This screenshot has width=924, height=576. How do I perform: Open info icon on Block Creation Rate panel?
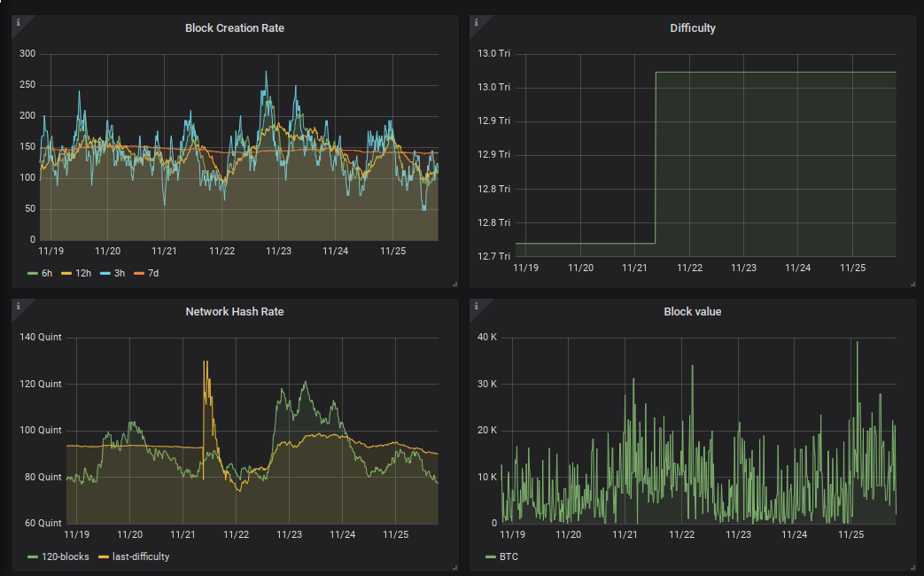pyautogui.click(x=19, y=22)
